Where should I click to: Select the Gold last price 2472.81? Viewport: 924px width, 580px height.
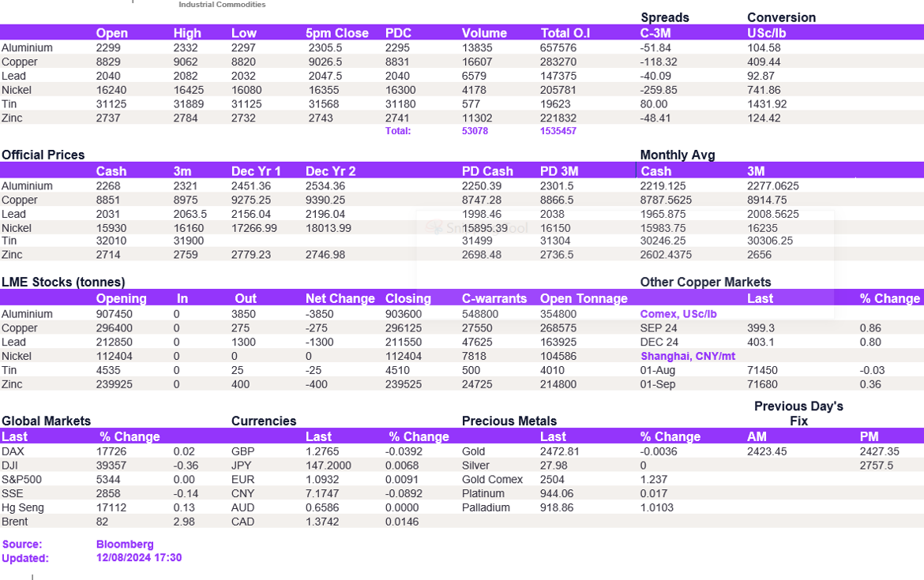(560, 452)
